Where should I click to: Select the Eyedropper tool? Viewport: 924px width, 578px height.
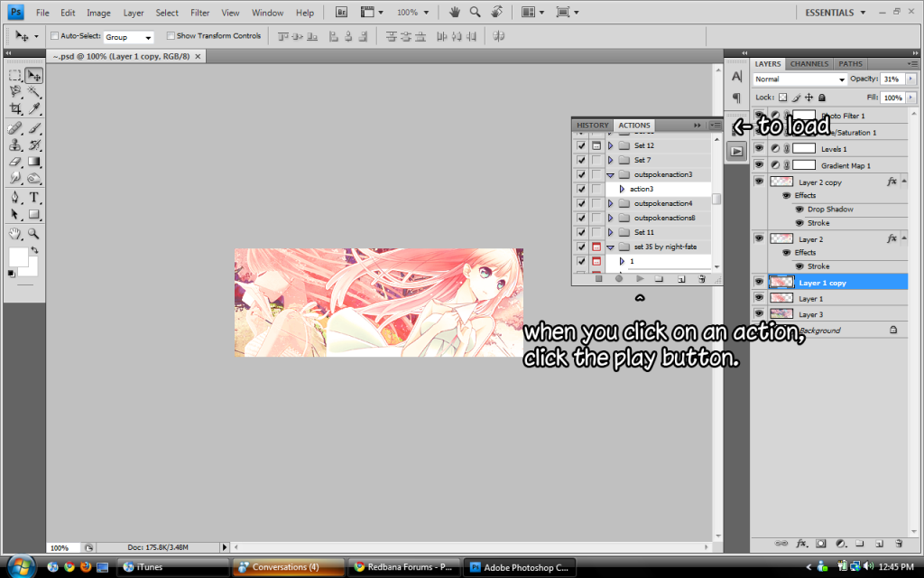click(33, 108)
